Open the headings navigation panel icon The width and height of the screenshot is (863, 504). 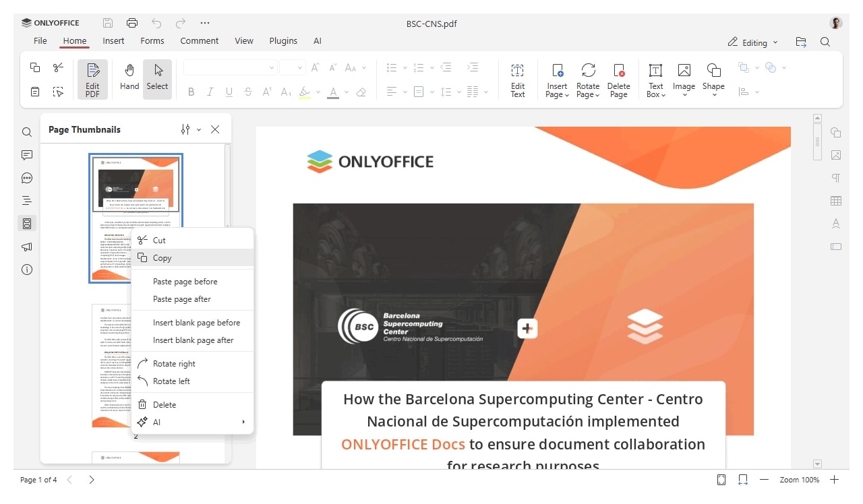(27, 201)
